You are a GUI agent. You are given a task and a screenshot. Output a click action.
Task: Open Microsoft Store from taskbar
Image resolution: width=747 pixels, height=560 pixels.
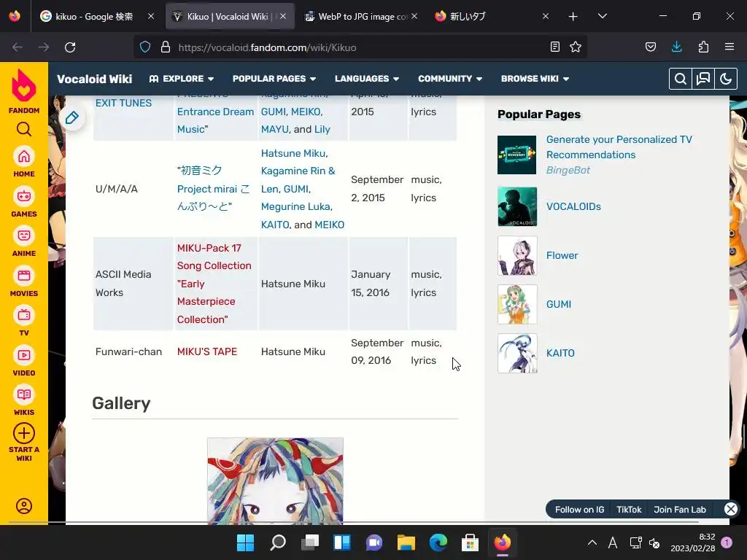click(471, 542)
